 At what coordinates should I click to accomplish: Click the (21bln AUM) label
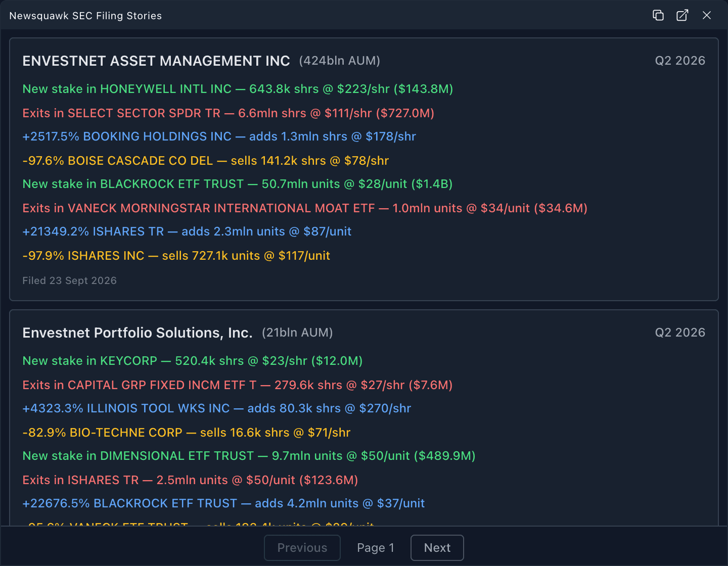[297, 333]
